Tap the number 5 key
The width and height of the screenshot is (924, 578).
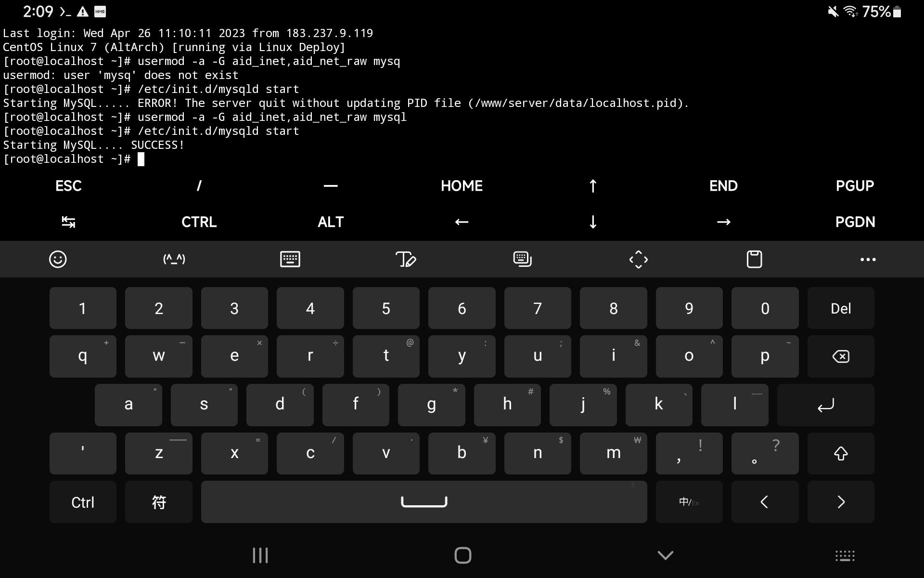pyautogui.click(x=386, y=308)
